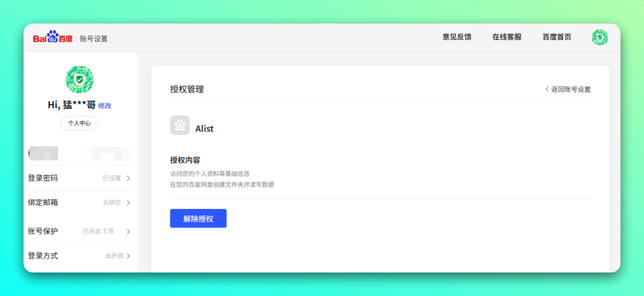Open 意见反馈 feedback link
This screenshot has height=296, width=644.
pos(457,38)
